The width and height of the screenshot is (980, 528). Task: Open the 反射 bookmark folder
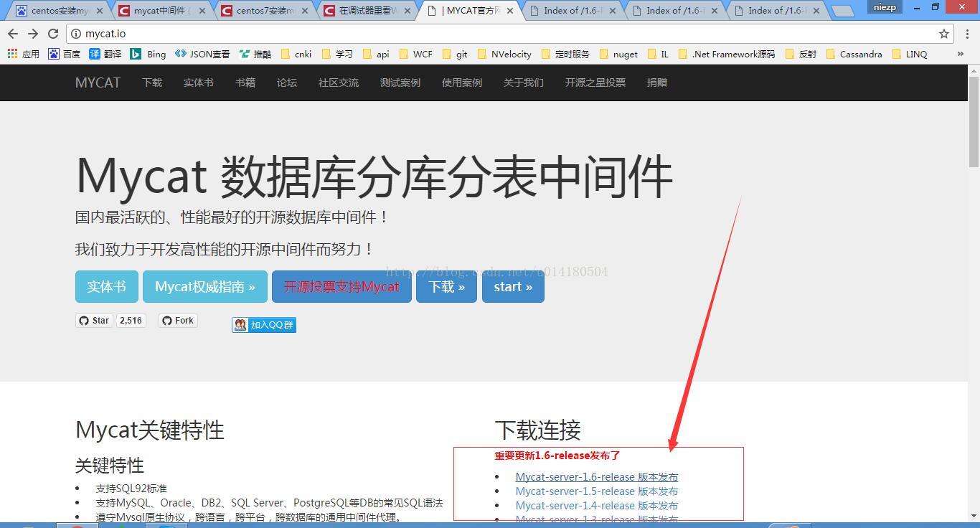801,54
